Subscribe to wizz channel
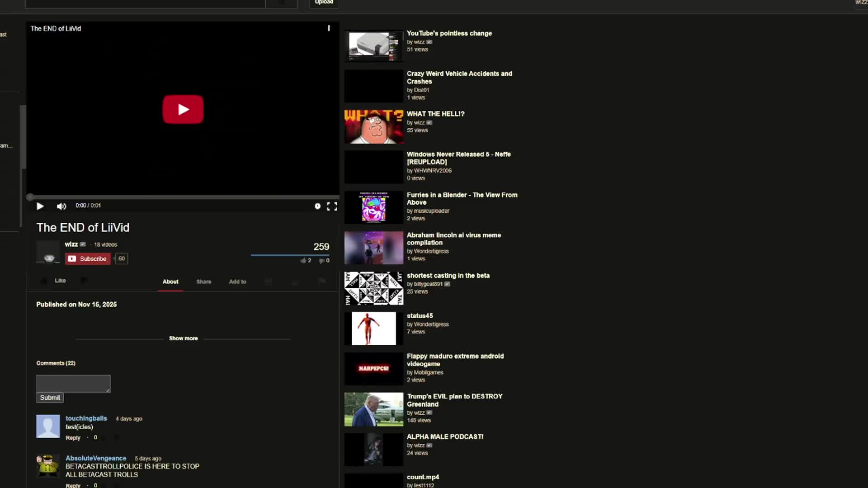The height and width of the screenshot is (488, 868). pyautogui.click(x=88, y=259)
